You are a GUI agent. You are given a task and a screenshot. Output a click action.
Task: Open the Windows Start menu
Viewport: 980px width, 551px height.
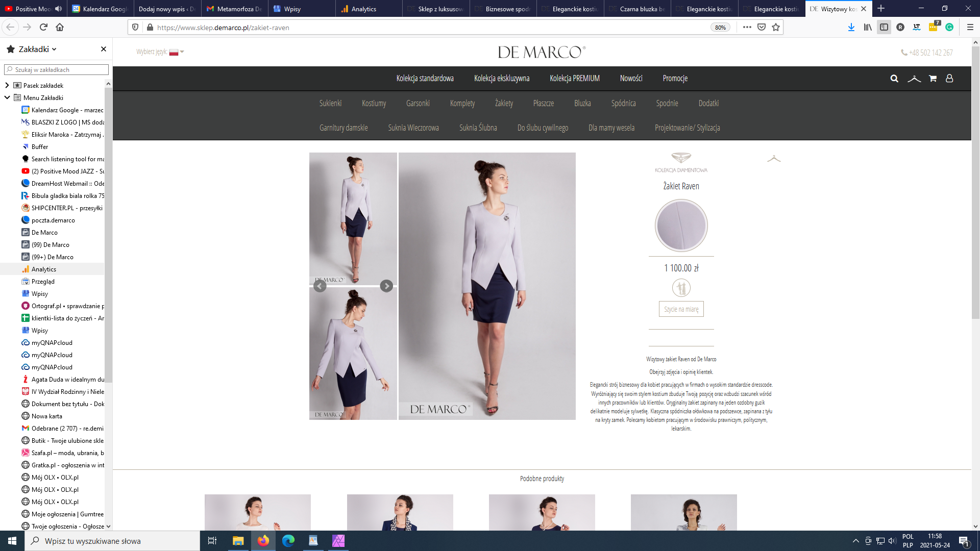12,541
